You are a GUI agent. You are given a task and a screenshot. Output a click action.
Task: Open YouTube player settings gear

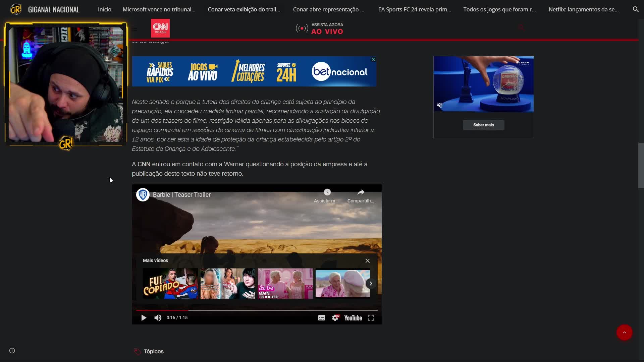[x=335, y=318]
